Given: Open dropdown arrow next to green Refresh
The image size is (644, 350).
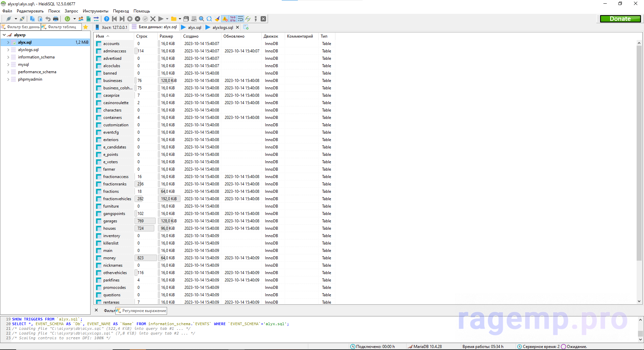Looking at the screenshot, I should tap(74, 19).
